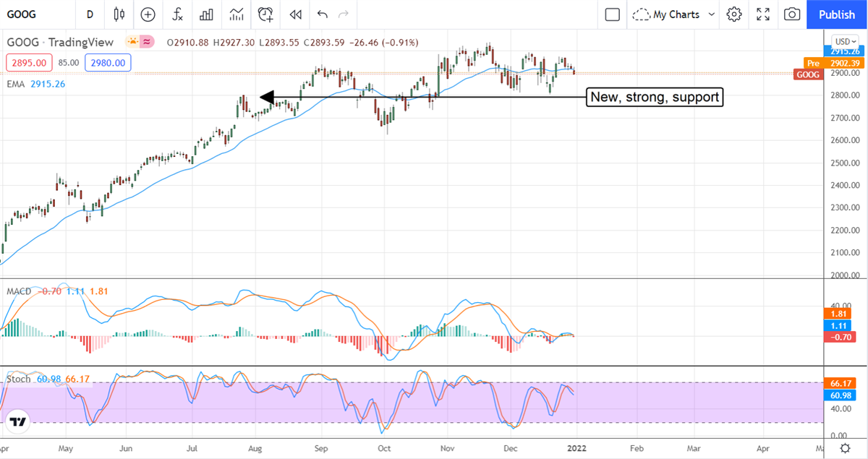Create an alert with the alarm clock icon

point(266,14)
